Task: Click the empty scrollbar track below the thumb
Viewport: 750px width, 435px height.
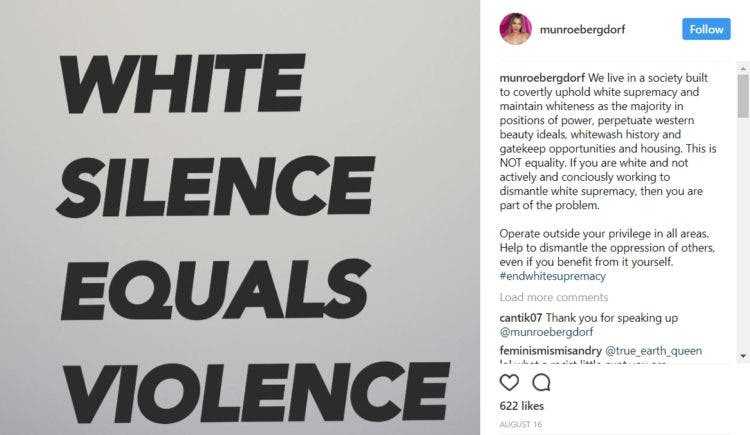Action: [743, 234]
